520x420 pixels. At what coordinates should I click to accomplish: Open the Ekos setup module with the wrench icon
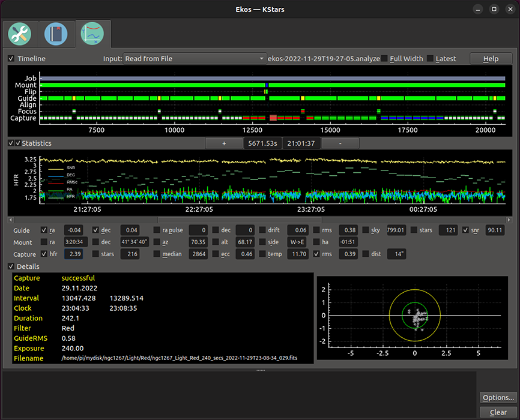(x=20, y=34)
